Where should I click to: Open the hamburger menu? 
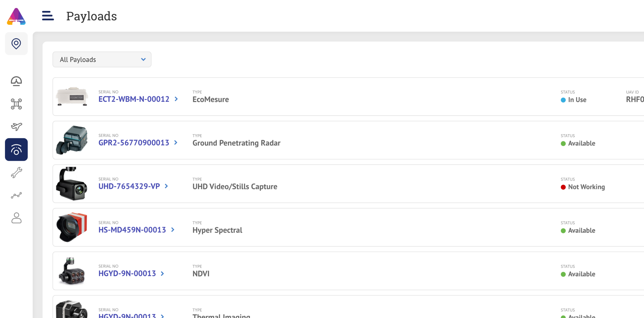48,16
